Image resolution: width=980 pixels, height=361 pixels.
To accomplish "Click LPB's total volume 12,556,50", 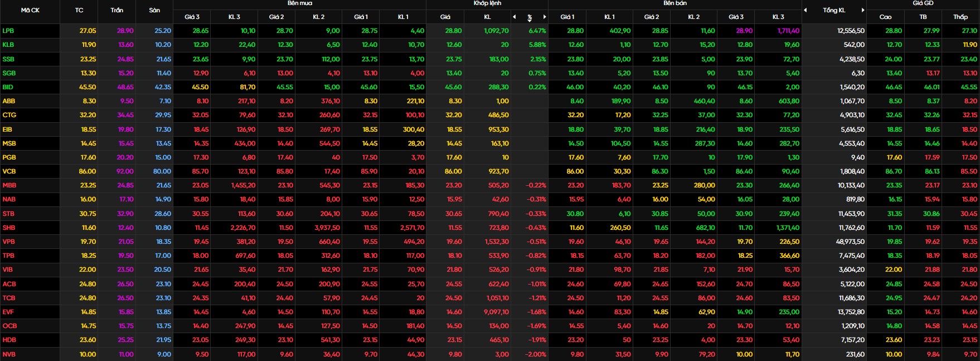I will point(851,31).
